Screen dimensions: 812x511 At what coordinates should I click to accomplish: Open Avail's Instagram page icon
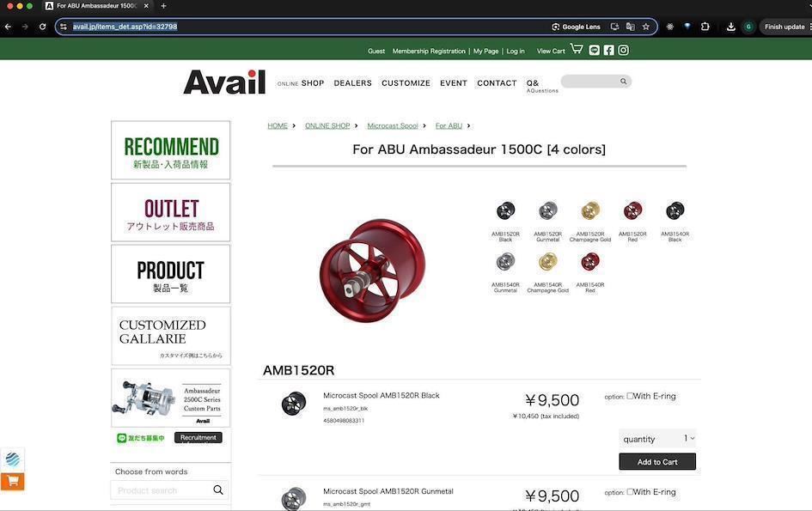[624, 50]
